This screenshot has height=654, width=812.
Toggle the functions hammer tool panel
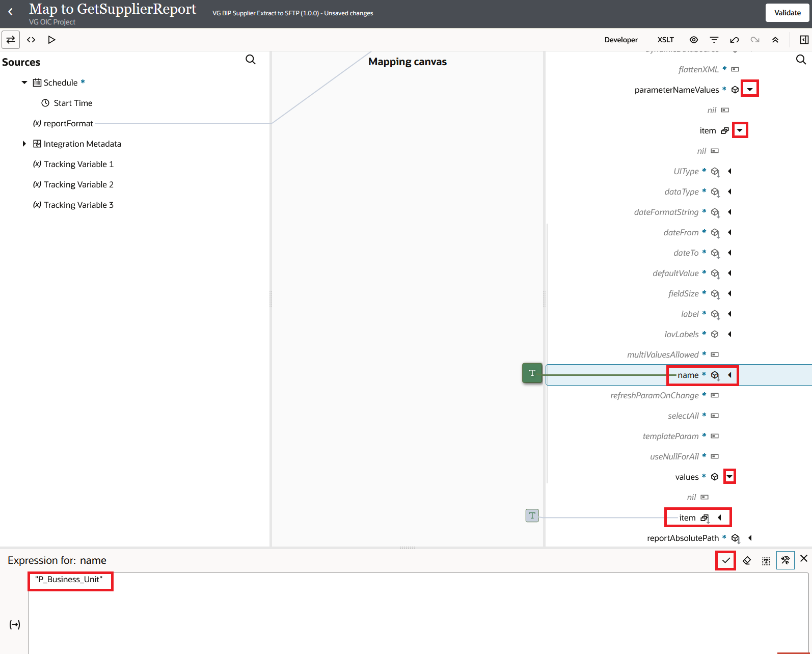785,560
